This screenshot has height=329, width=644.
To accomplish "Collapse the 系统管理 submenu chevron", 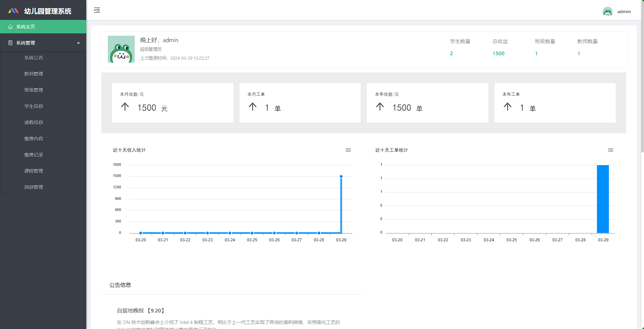I will click(78, 42).
